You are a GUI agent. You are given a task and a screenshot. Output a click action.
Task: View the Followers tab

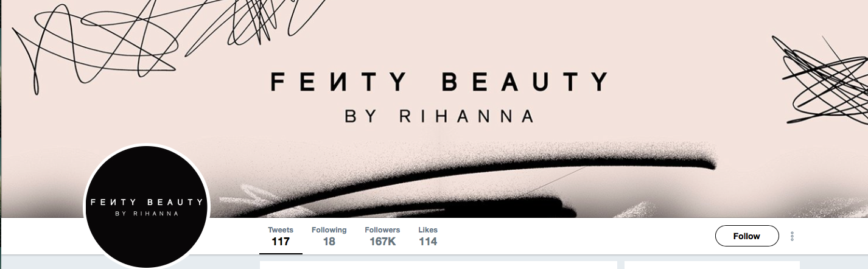(x=382, y=236)
